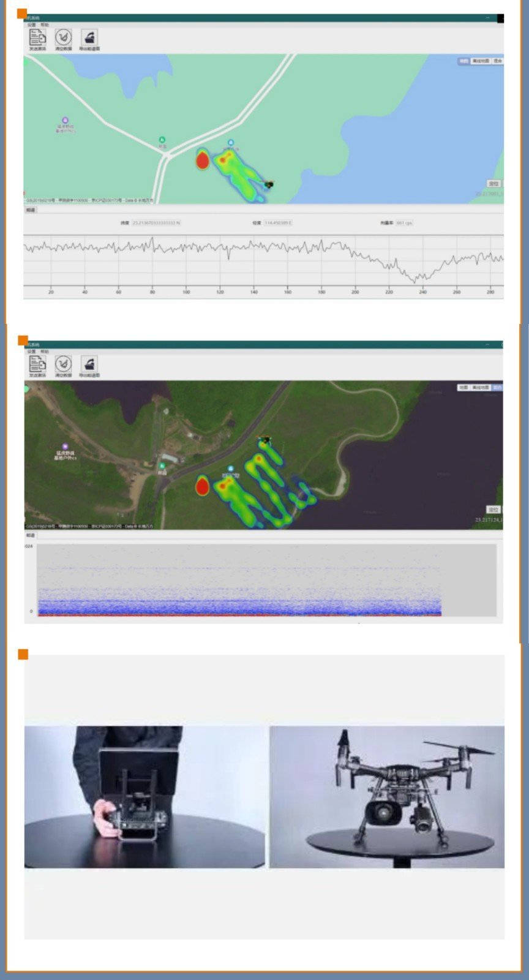The height and width of the screenshot is (980, 529).
Task: Click the red hotspot on the street map
Action: (202, 160)
